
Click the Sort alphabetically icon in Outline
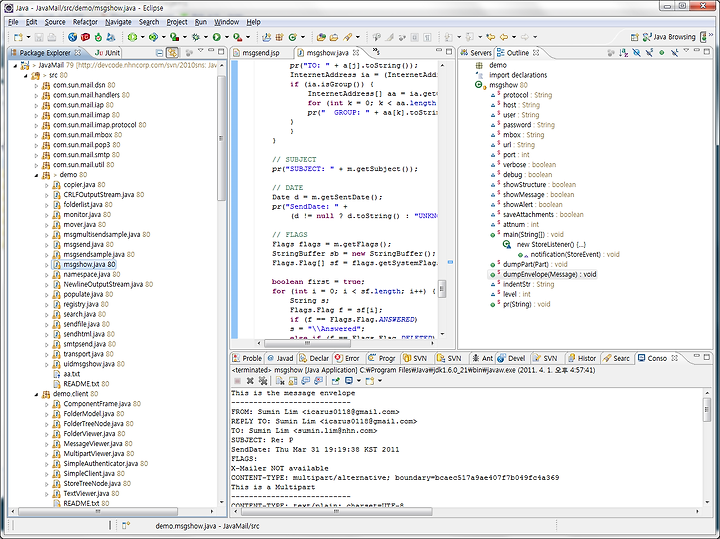click(624, 53)
